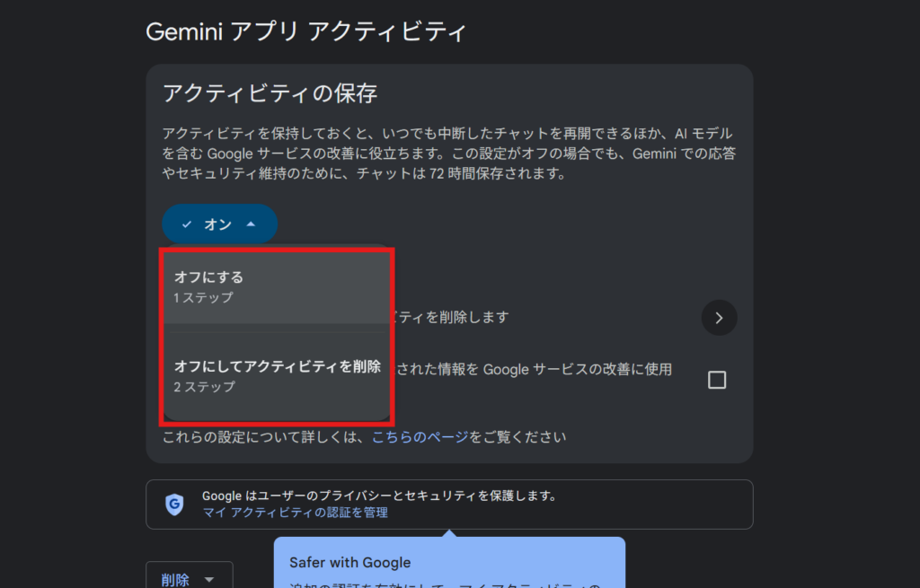
Task: Click the 1 ステップ sublabel in menu
Action: pos(204,297)
